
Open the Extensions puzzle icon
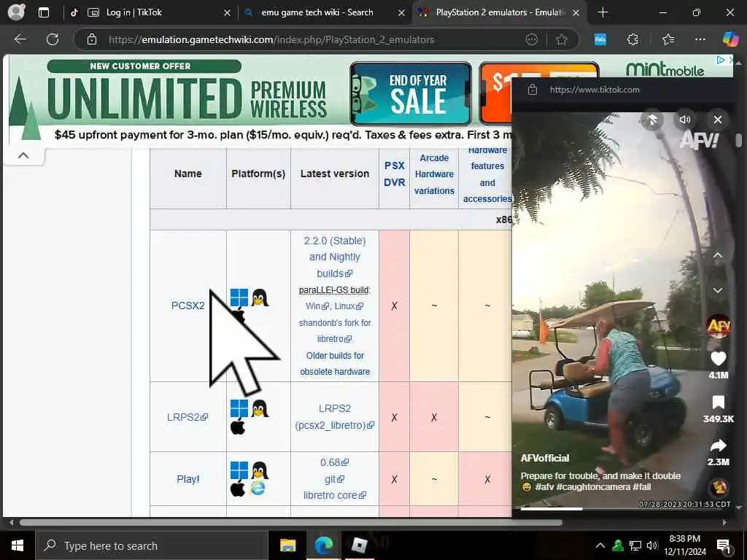pyautogui.click(x=632, y=39)
